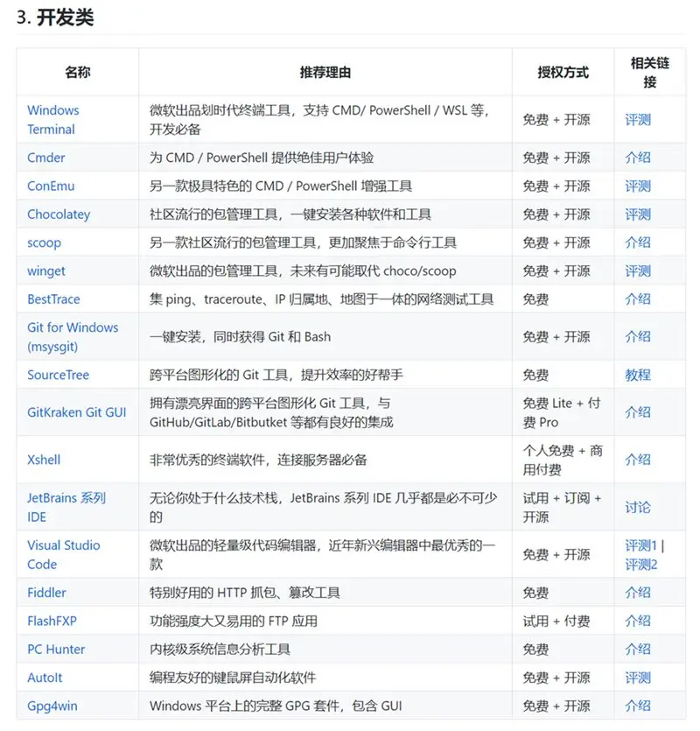This screenshot has height=731, width=700.
Task: Click 介绍 link in Gpg4win row
Action: click(638, 706)
